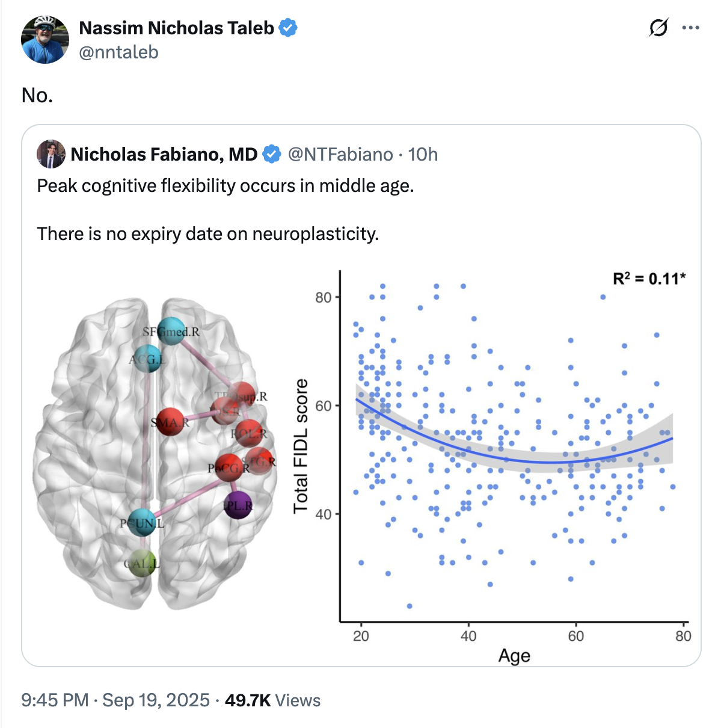
Task: Open the three-dot more options menu
Action: coord(690,28)
